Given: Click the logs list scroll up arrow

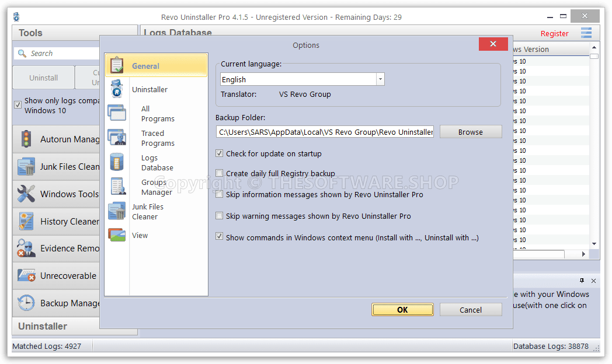Looking at the screenshot, I should click(x=594, y=47).
